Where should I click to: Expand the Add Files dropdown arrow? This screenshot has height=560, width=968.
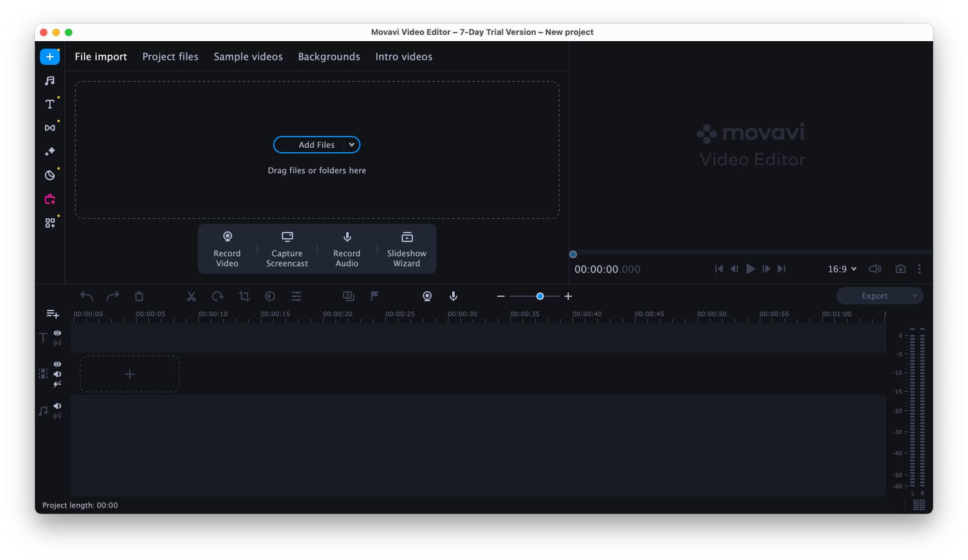pyautogui.click(x=352, y=145)
